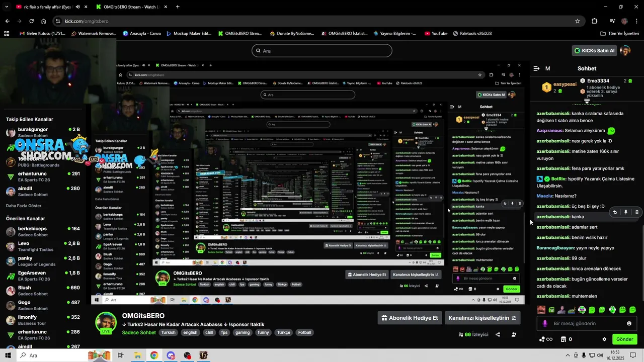Open the Gelen Kutusu bookmark
Screen dimensions: 644x362
point(42,34)
